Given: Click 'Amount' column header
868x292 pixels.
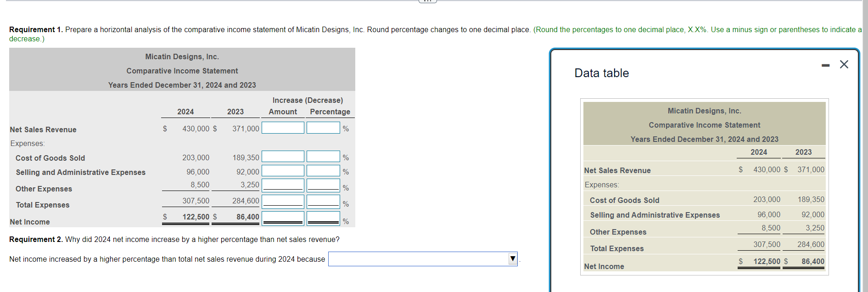Looking at the screenshot, I should pos(283,112).
